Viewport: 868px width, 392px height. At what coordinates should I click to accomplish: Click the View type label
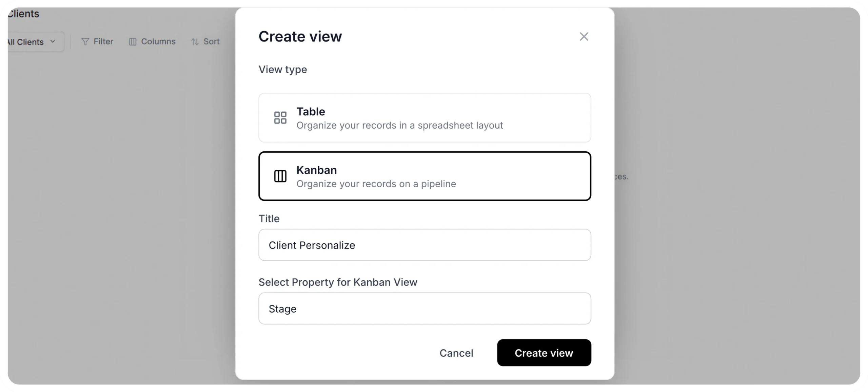tap(283, 69)
